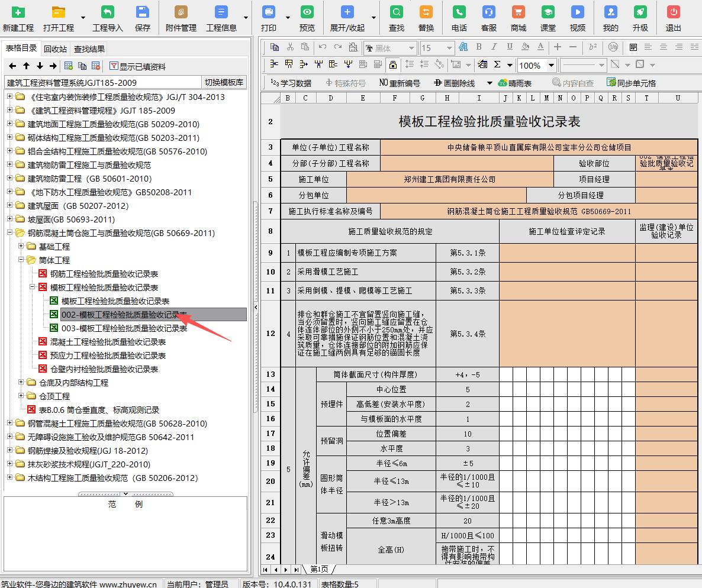Click the 切换模板库 button
This screenshot has width=702, height=588.
click(224, 82)
